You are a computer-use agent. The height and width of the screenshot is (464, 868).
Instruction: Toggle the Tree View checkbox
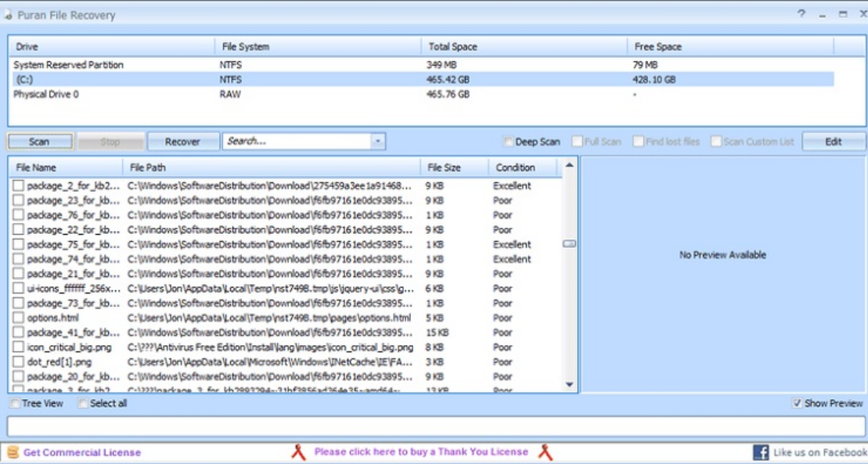(x=15, y=404)
